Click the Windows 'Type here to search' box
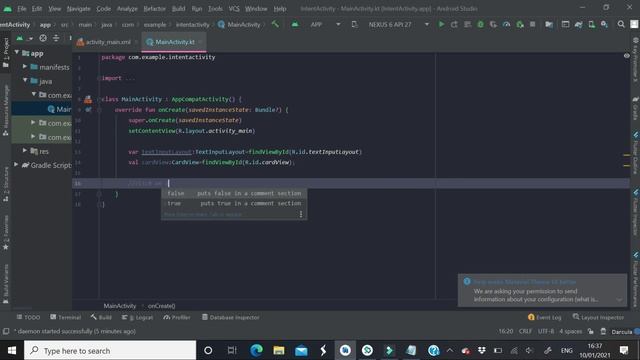The width and height of the screenshot is (640, 360). click(x=110, y=350)
